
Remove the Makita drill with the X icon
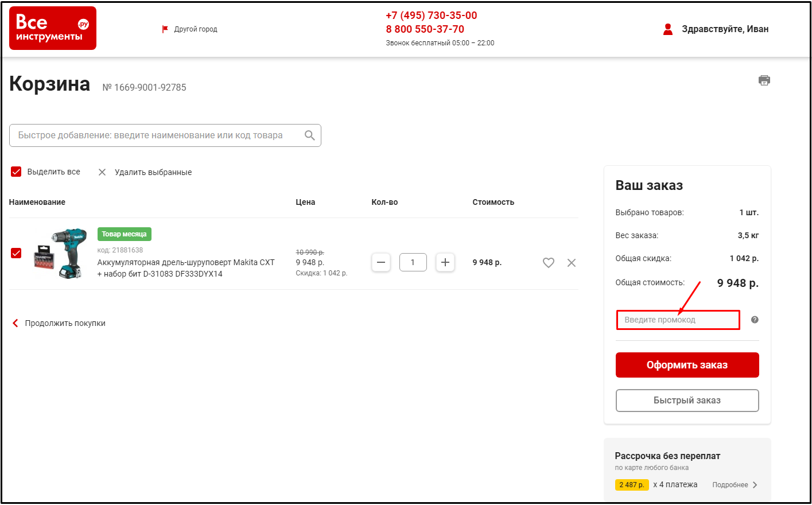click(572, 263)
